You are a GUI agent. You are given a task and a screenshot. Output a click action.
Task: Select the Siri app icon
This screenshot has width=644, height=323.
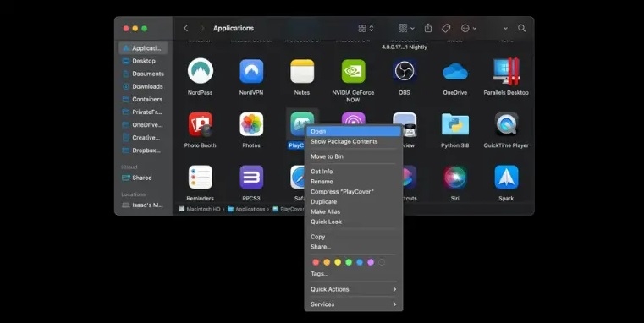click(x=455, y=177)
